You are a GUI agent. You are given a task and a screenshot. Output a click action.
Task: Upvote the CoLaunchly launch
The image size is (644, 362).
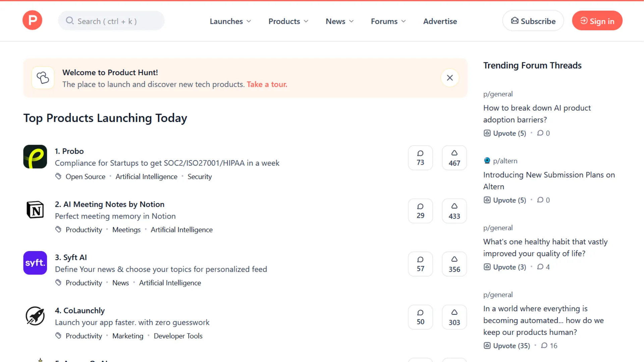pos(454,317)
